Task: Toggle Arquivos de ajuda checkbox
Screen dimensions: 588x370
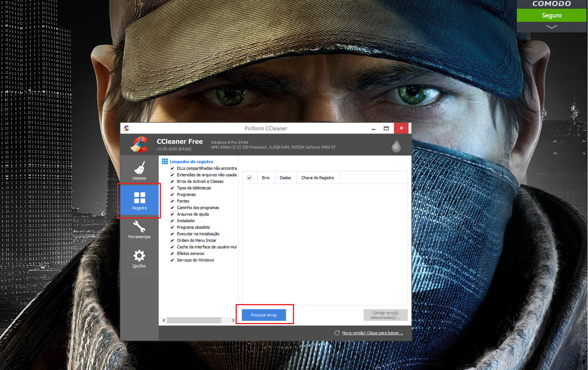Action: [172, 214]
